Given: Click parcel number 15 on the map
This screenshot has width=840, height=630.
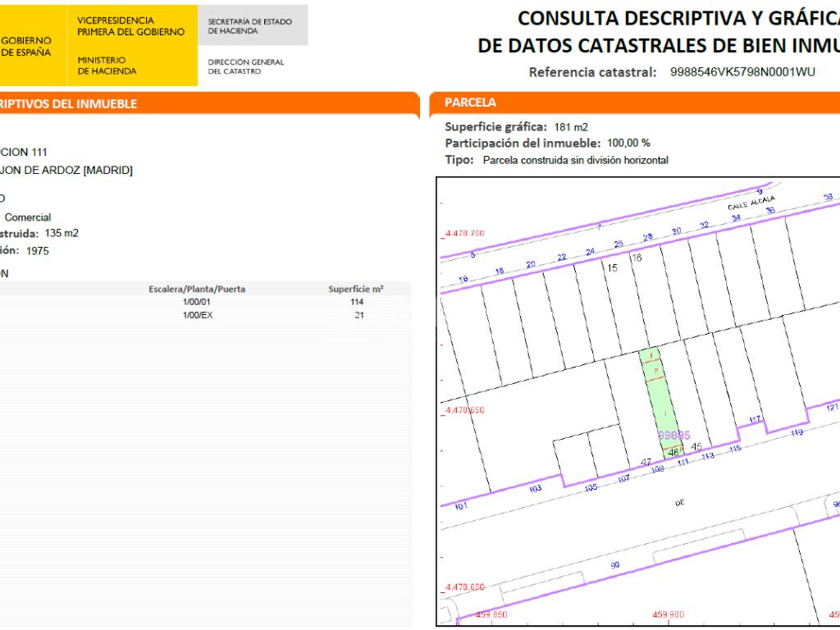Looking at the screenshot, I should tap(611, 268).
